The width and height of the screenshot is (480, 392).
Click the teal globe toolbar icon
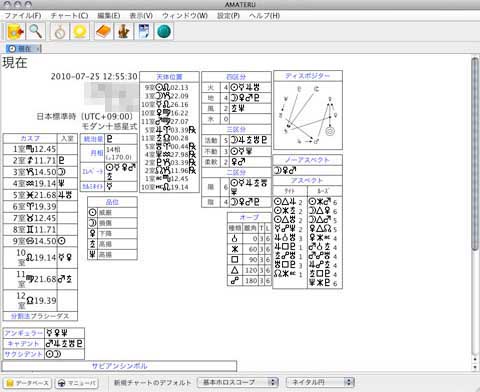pyautogui.click(x=164, y=32)
